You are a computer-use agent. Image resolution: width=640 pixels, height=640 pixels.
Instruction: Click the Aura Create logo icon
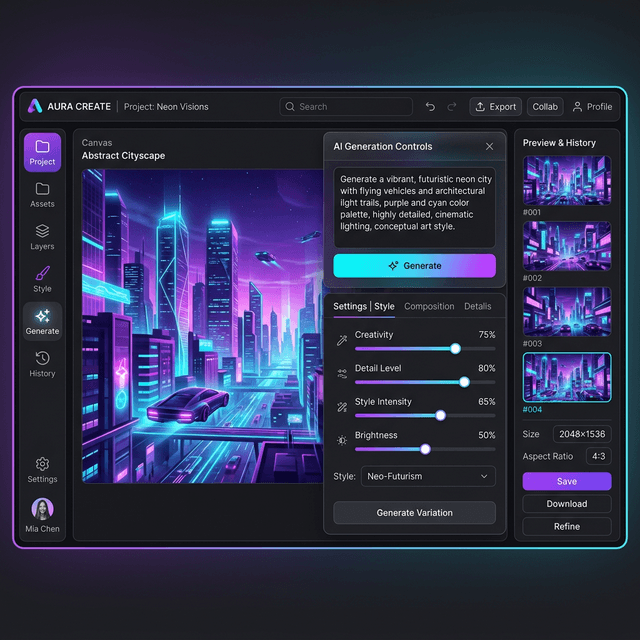[35, 106]
